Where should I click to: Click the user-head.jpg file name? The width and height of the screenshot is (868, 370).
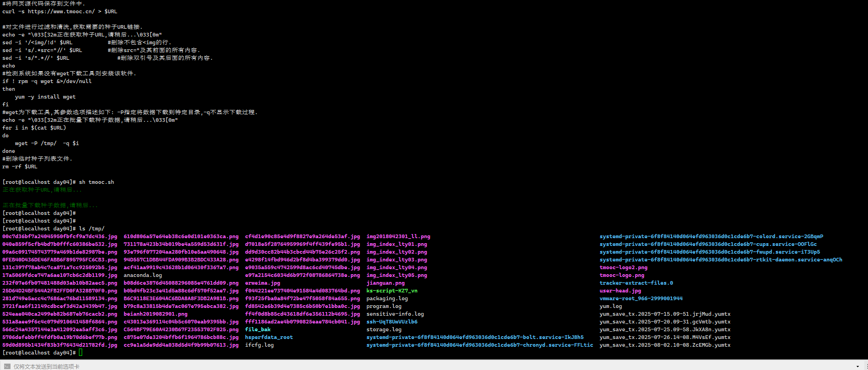point(620,291)
